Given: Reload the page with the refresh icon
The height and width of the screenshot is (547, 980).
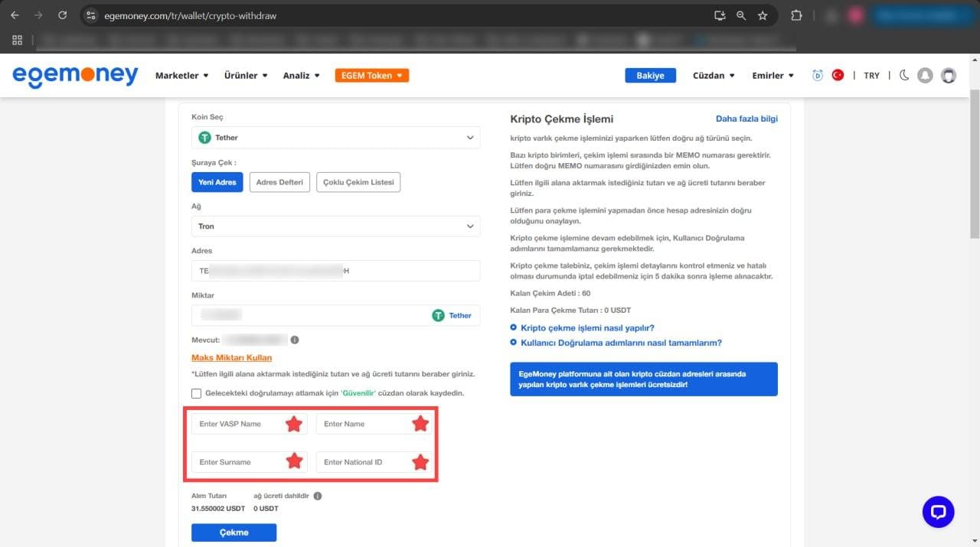Looking at the screenshot, I should (x=63, y=15).
